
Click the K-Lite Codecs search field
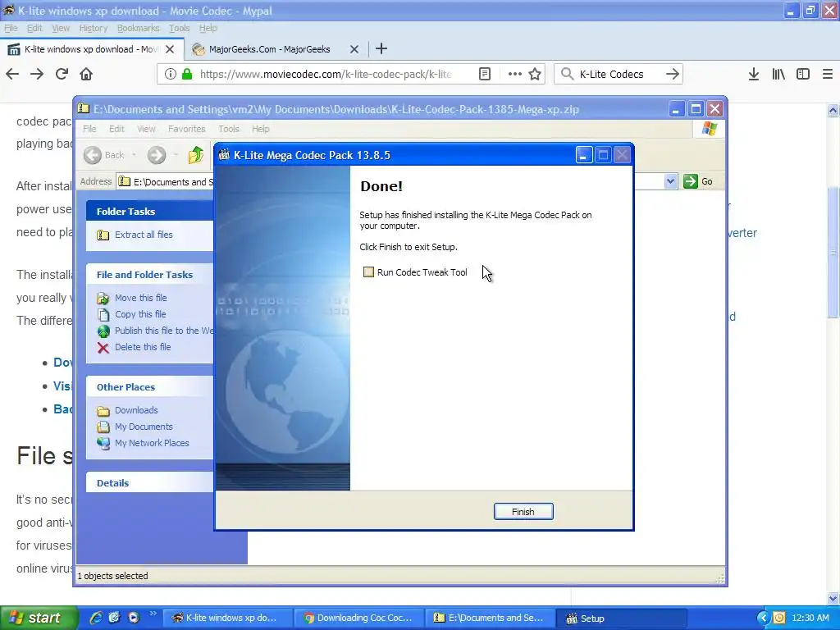pyautogui.click(x=619, y=74)
